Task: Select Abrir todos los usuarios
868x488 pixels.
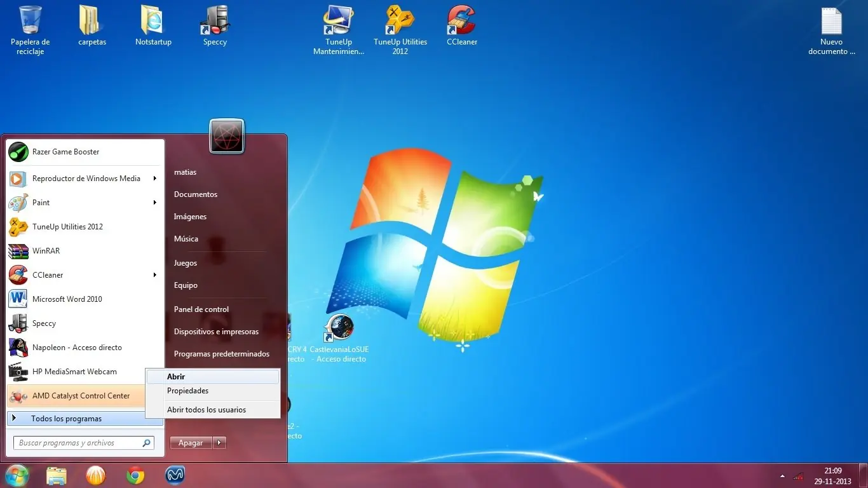Action: pos(213,410)
